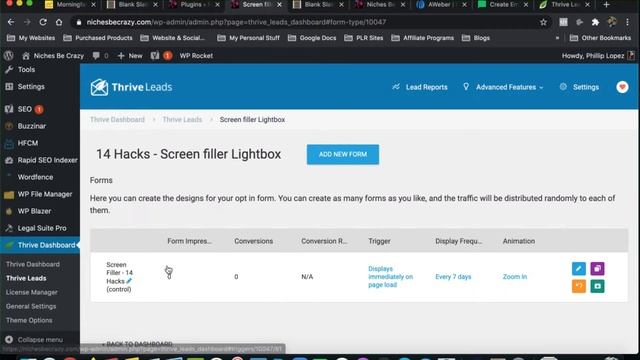Open Affiliate Programs bookmark folder
Viewport: 640px width, 360px height.
point(422,38)
